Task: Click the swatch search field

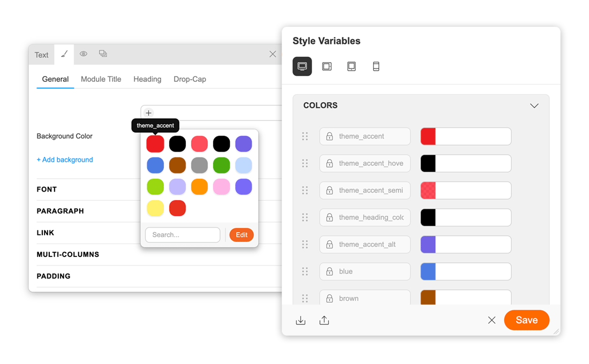Action: point(183,235)
